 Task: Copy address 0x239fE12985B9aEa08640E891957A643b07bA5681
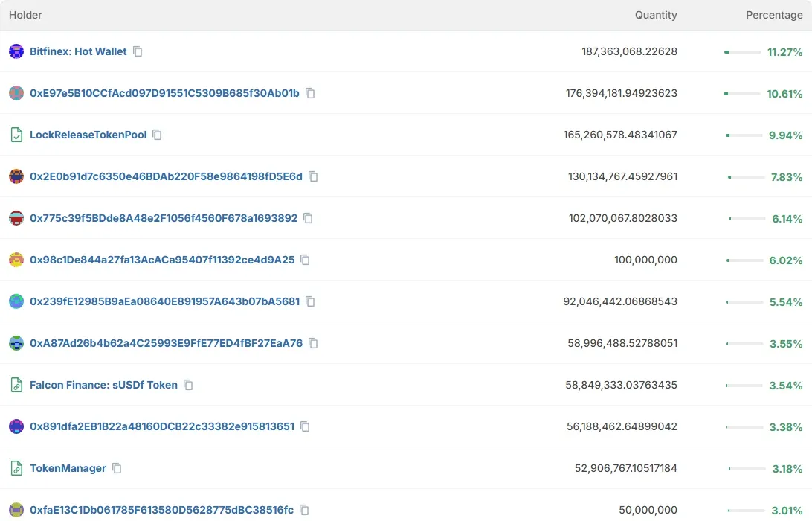310,301
